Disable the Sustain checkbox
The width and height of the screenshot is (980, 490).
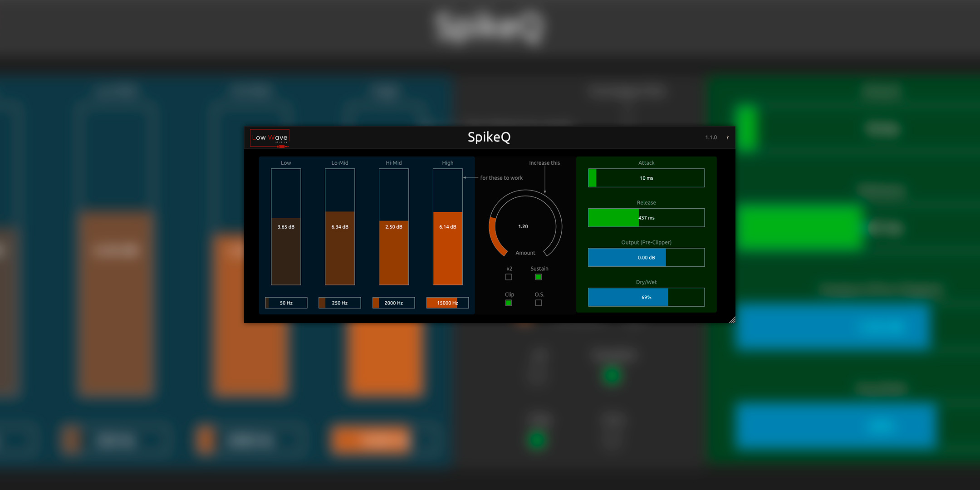point(539,277)
